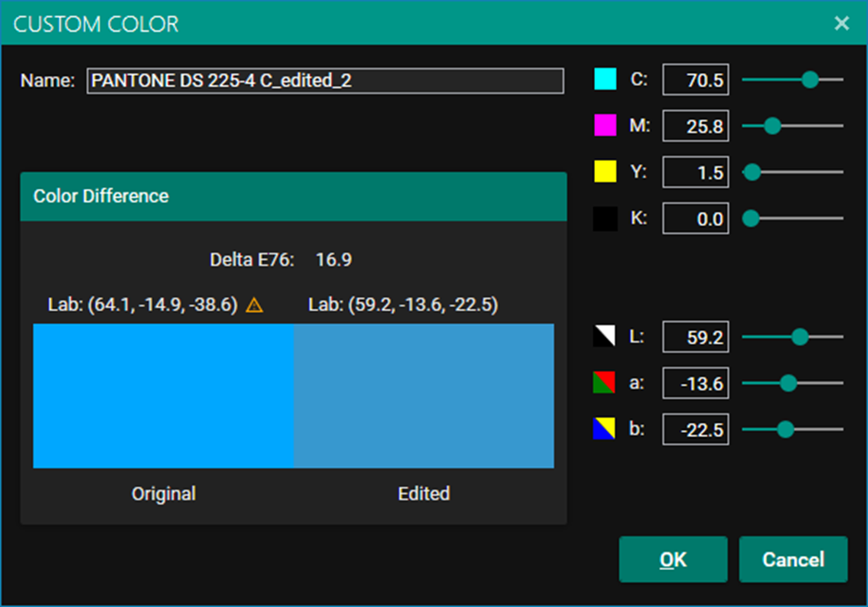
Task: Click the C value input box
Action: coord(696,81)
